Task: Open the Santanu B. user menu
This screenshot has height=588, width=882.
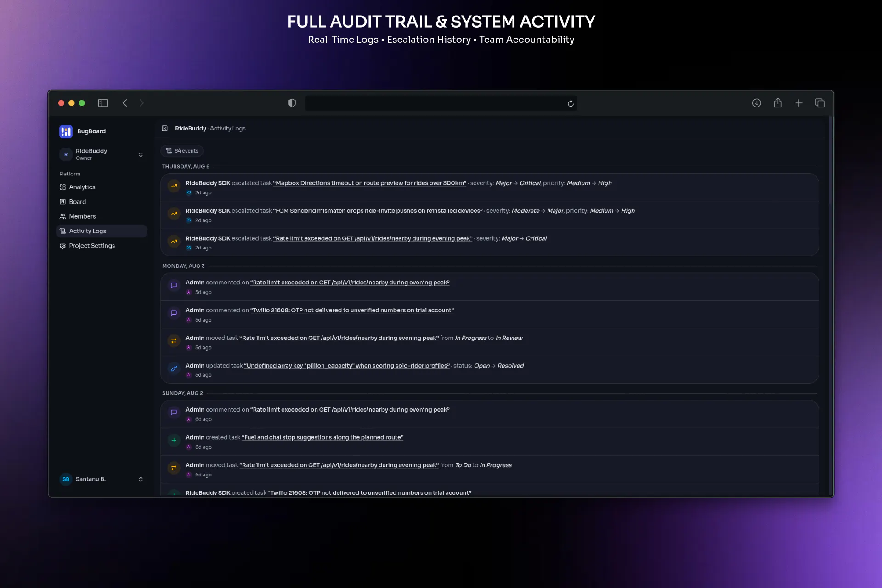Action: [x=102, y=479]
